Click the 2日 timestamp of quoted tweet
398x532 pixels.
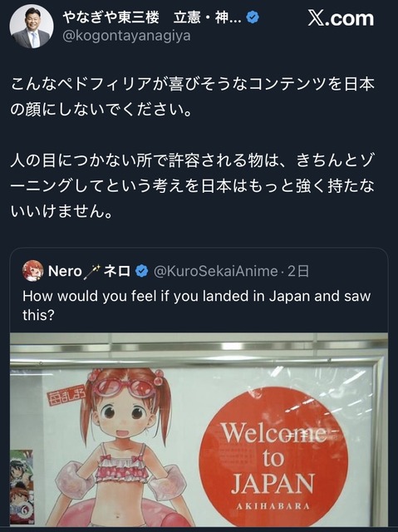[298, 271]
